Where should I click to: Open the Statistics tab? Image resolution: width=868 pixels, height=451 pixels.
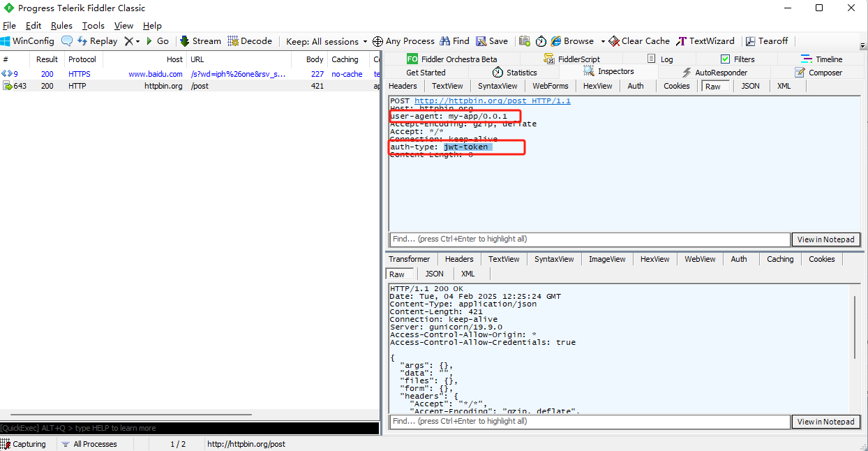(514, 73)
